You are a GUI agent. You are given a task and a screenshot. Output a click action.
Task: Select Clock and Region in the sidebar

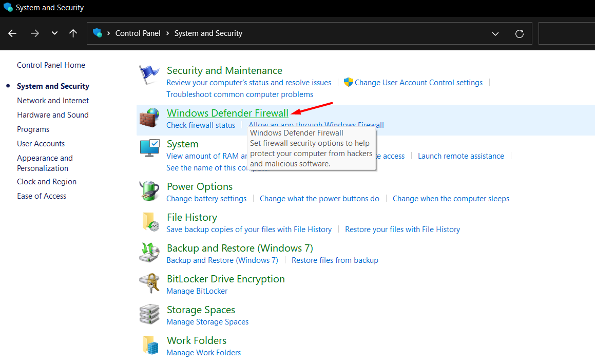(47, 182)
